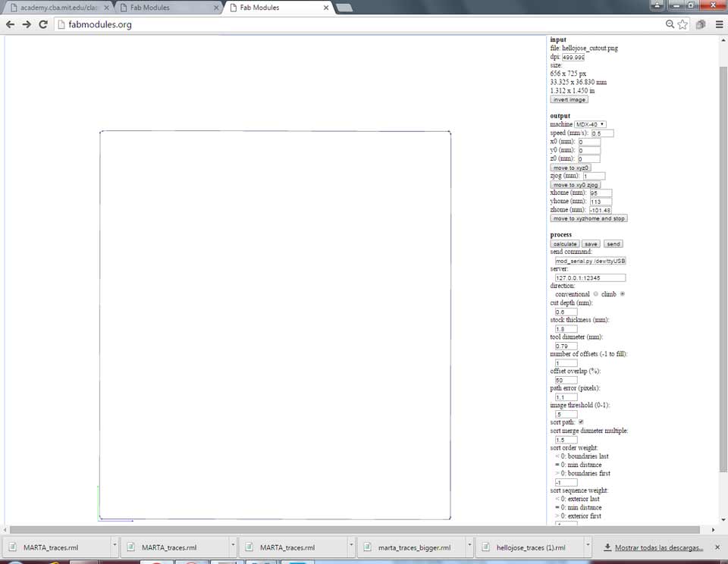This screenshot has width=728, height=564.
Task: Select the active Fab Modules tab
Action: [x=278, y=8]
